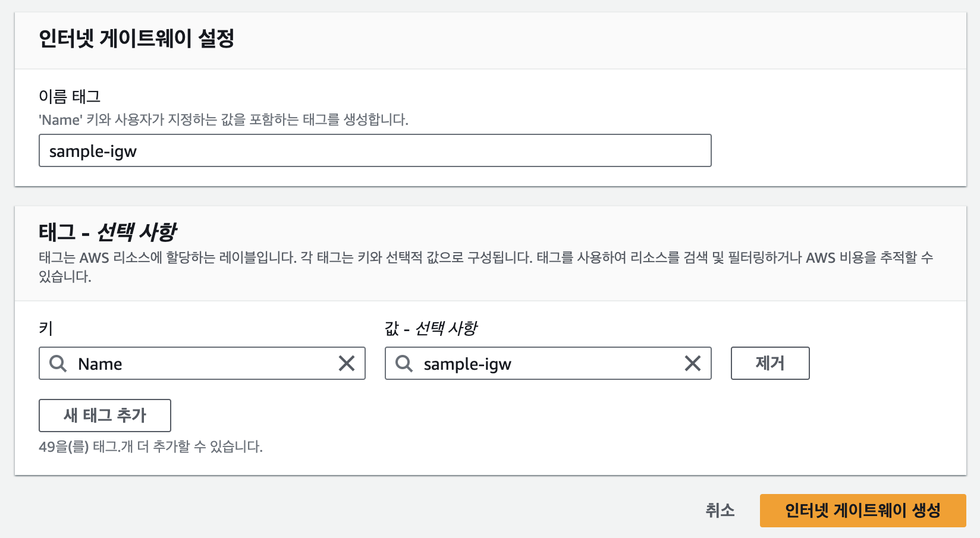Click the 태그는 AWS 리소스에 description line
This screenshot has width=980, height=538.
485,257
